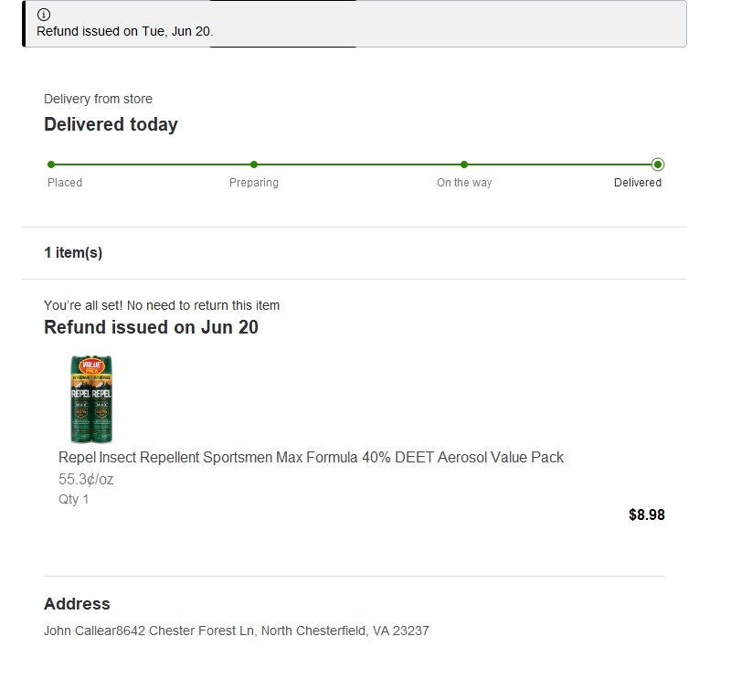This screenshot has width=731, height=700.
Task: Click the delivery address text for John Callear
Action: point(237,631)
